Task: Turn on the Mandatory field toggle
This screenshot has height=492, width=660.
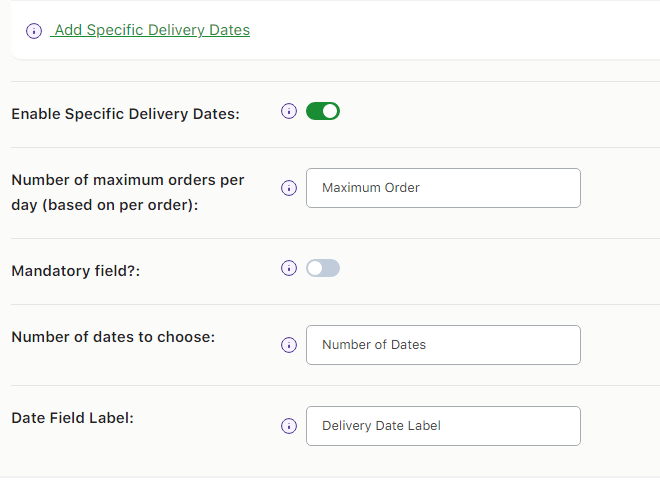Action: pos(323,268)
